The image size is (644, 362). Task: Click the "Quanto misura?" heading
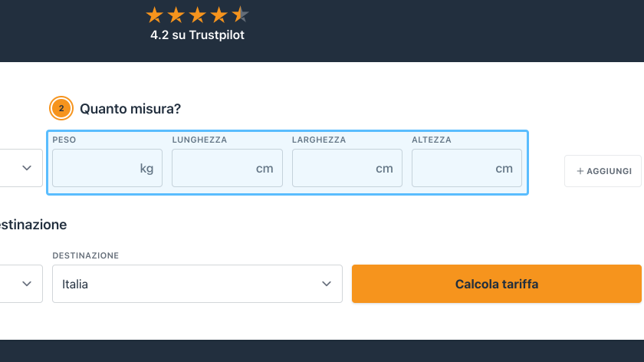[130, 109]
